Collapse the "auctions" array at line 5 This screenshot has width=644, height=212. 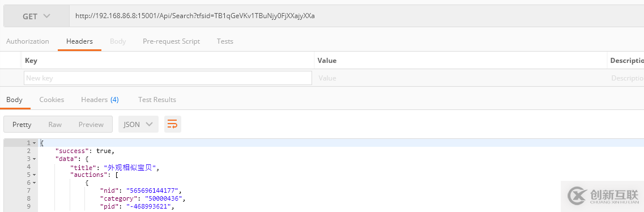click(35, 175)
